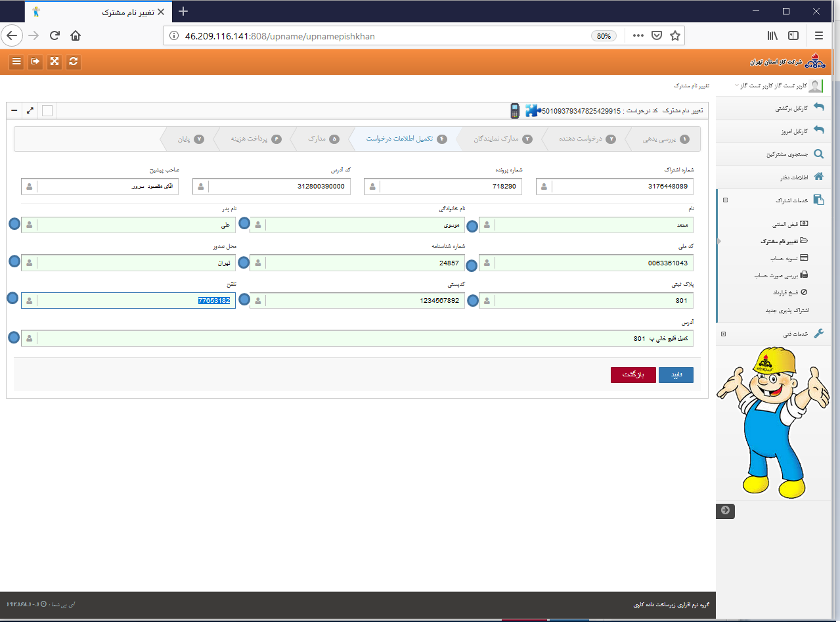840x622 pixels.
Task: Click the round arrow button under the mascot
Action: tap(725, 510)
